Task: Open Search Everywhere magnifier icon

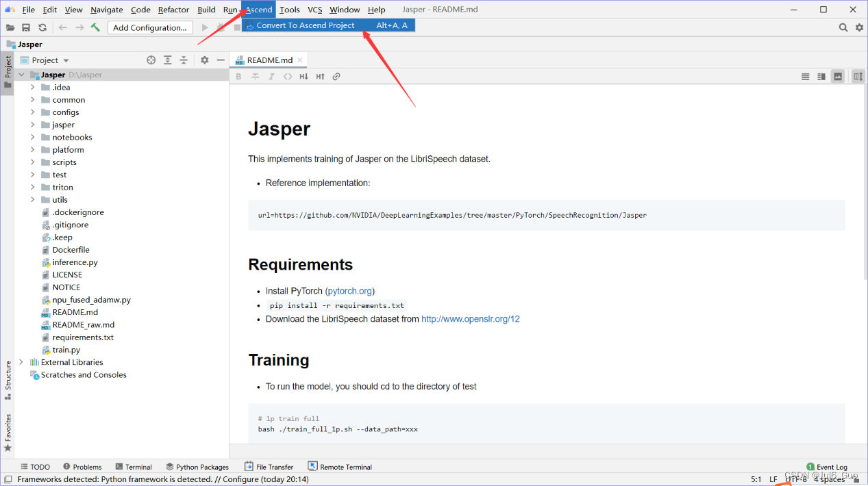Action: [843, 27]
